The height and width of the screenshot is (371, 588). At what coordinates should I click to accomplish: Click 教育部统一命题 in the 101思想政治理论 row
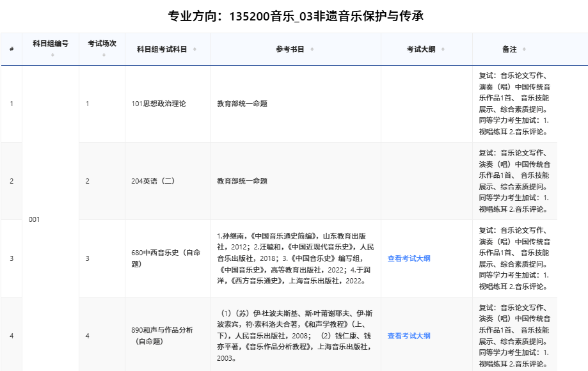pyautogui.click(x=242, y=104)
